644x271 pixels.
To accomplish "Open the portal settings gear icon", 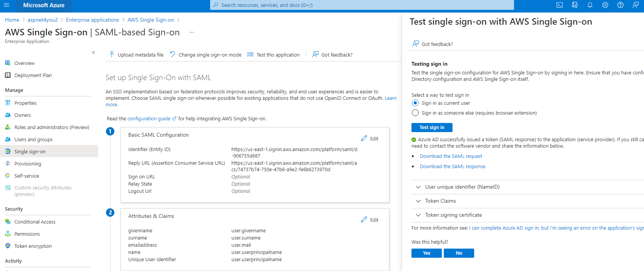I will pos(605,5).
